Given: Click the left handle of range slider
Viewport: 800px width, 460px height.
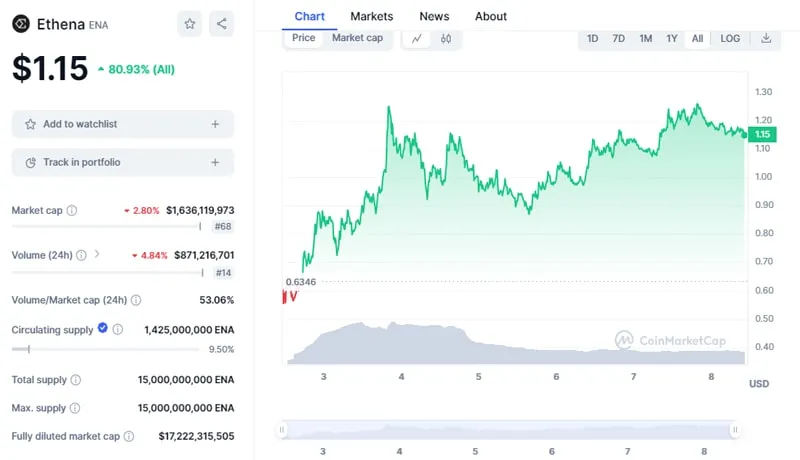Looking at the screenshot, I should tap(282, 430).
